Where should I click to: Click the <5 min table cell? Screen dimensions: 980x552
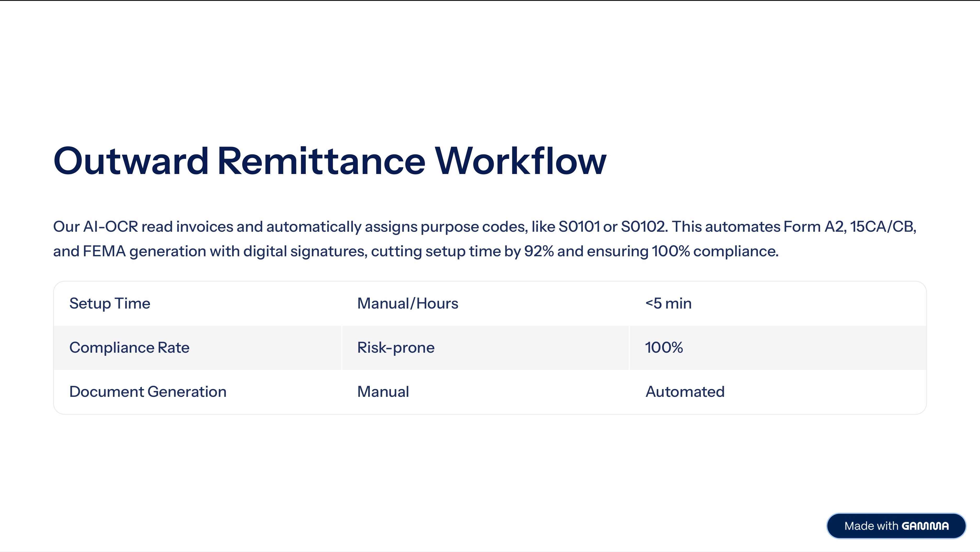pos(668,303)
